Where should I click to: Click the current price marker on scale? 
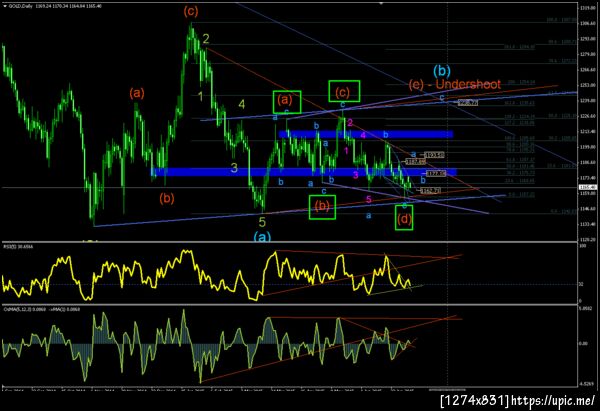(x=587, y=187)
